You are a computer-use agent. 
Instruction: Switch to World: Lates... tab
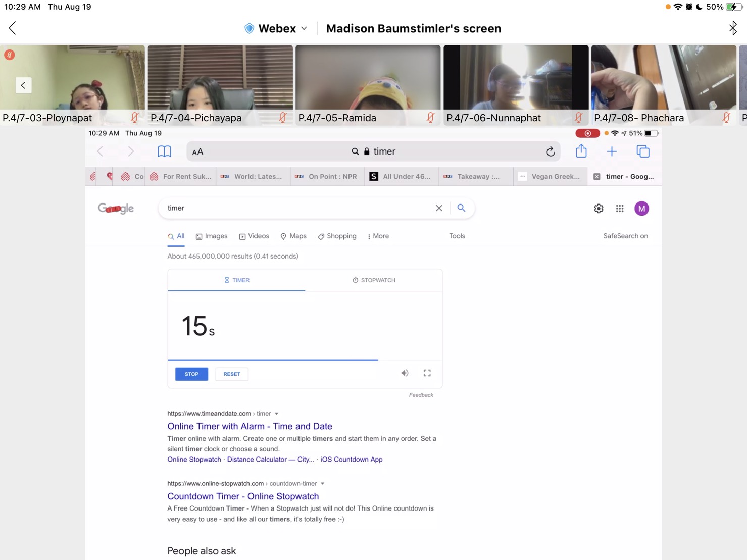(x=253, y=176)
